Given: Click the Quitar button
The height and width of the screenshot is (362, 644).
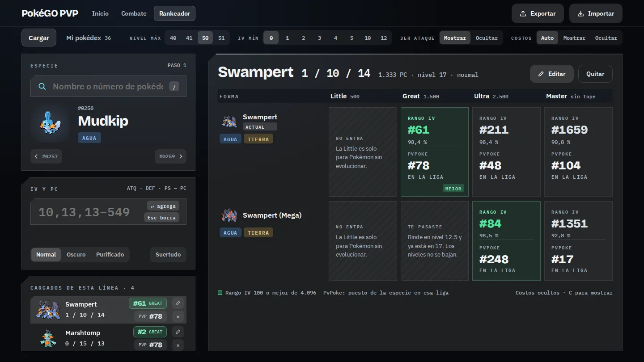Looking at the screenshot, I should 595,74.
